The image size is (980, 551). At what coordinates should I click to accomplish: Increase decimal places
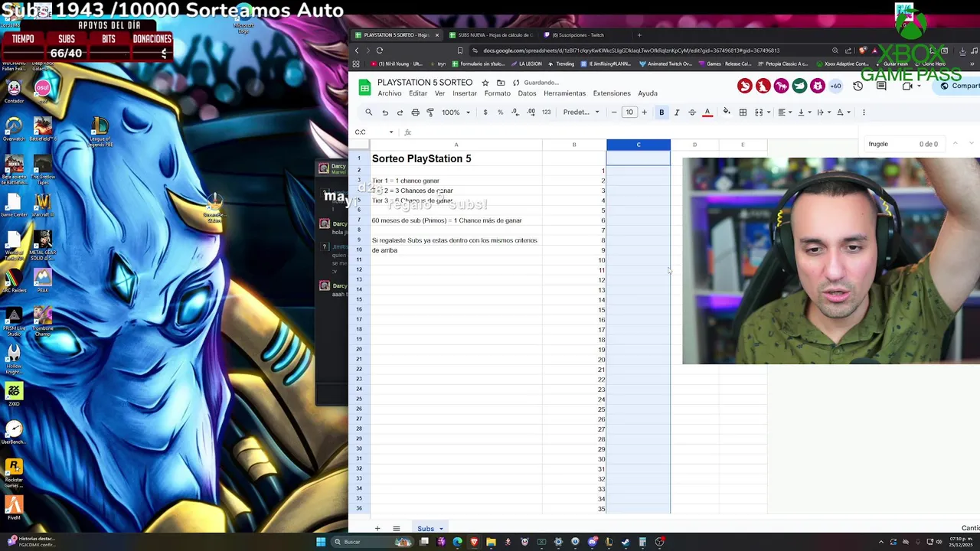point(531,112)
